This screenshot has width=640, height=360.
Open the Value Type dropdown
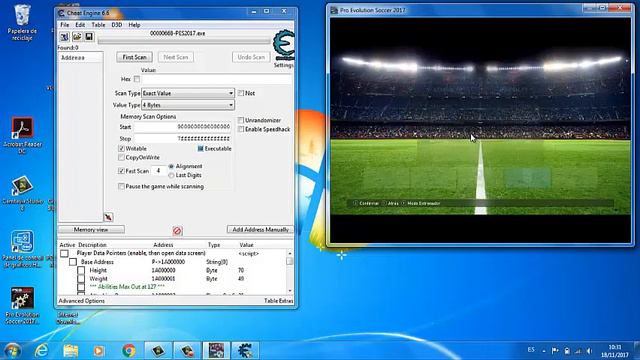click(x=188, y=105)
